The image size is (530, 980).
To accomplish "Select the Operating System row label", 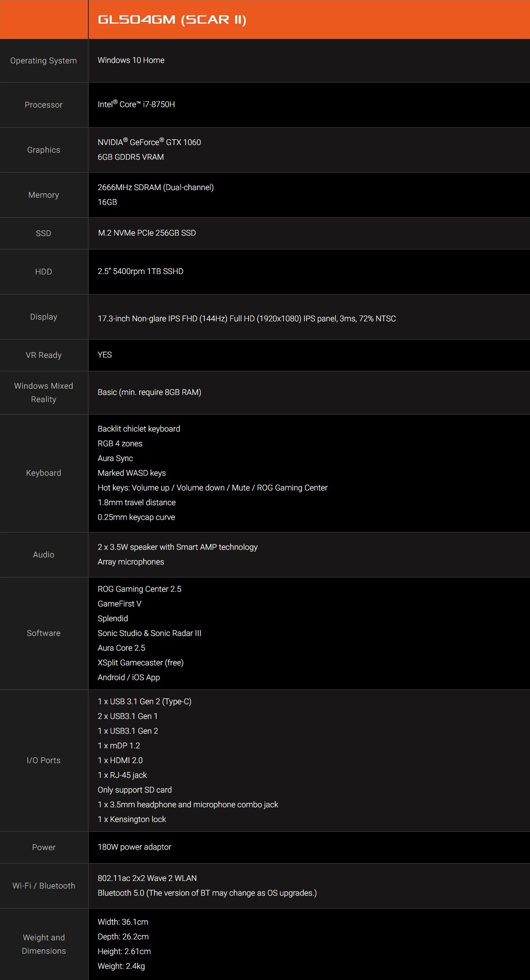I will (x=43, y=61).
